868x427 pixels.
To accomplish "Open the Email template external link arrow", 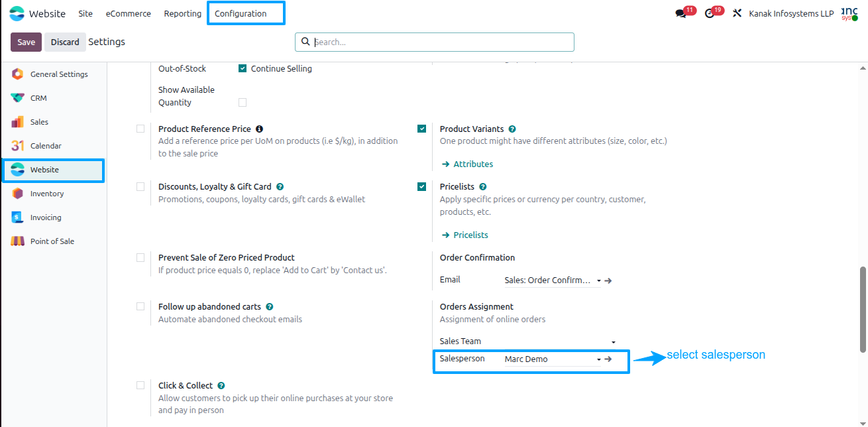I will (x=608, y=281).
